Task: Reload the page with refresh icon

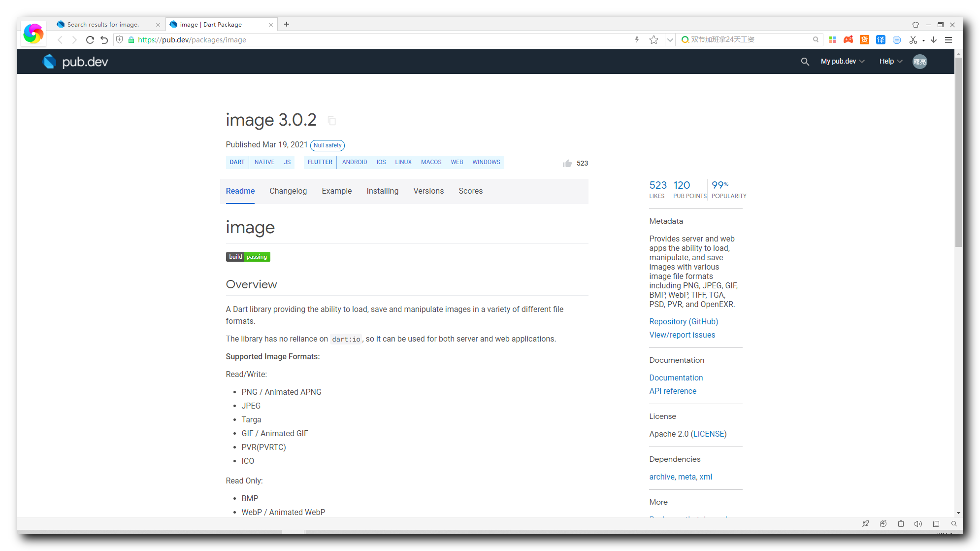Action: [x=90, y=40]
